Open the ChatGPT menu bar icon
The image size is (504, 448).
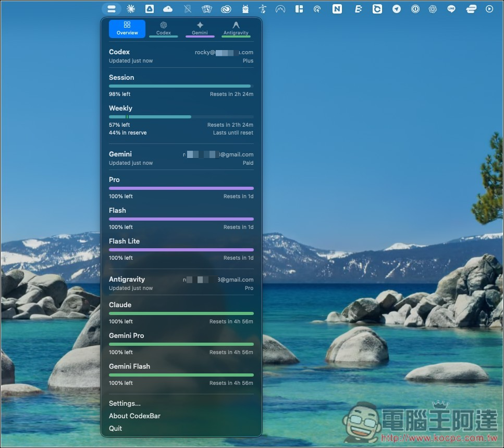tap(433, 9)
